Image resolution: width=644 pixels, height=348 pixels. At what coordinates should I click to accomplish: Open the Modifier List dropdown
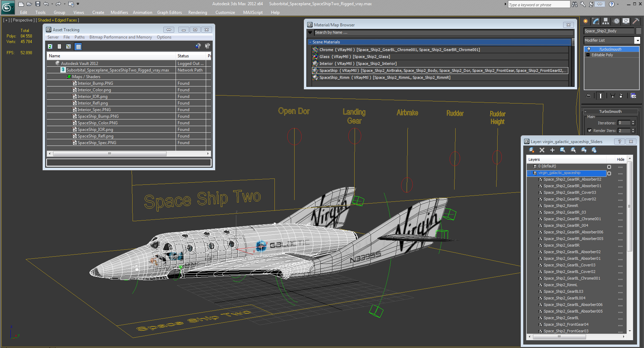(637, 40)
